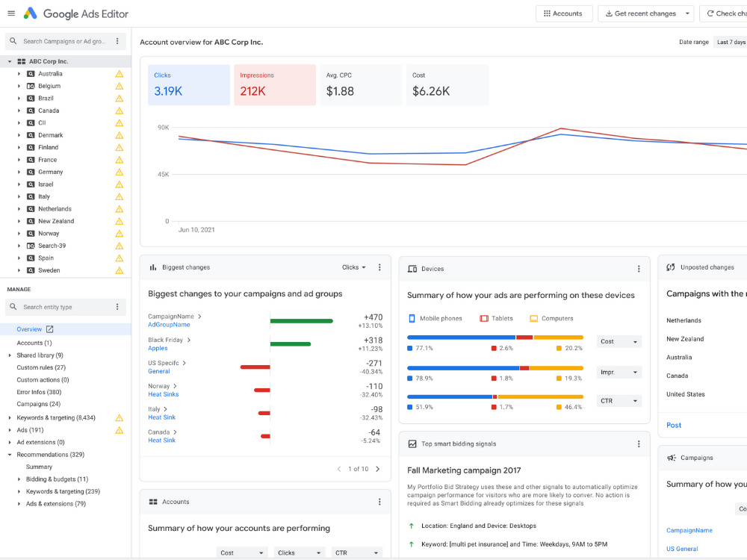The width and height of the screenshot is (747, 560).
Task: Toggle the Impressions metric card
Action: click(x=275, y=85)
